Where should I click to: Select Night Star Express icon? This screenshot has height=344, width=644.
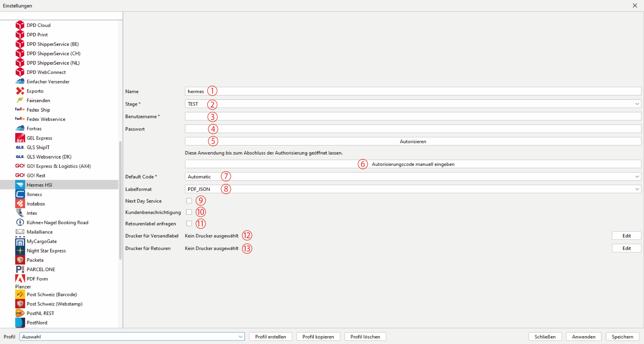click(x=20, y=251)
